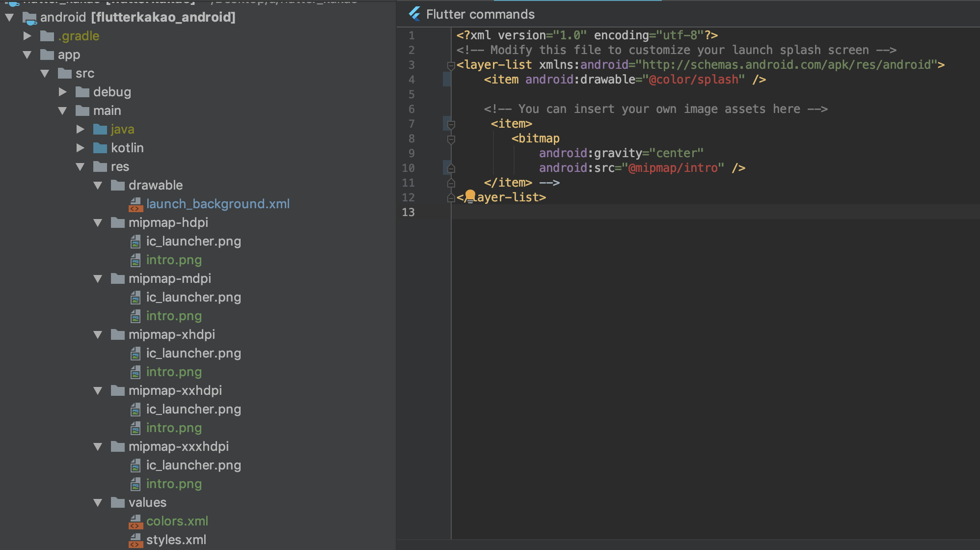Select launch_background.xml in project tree
This screenshot has width=980, height=550.
[x=218, y=204]
